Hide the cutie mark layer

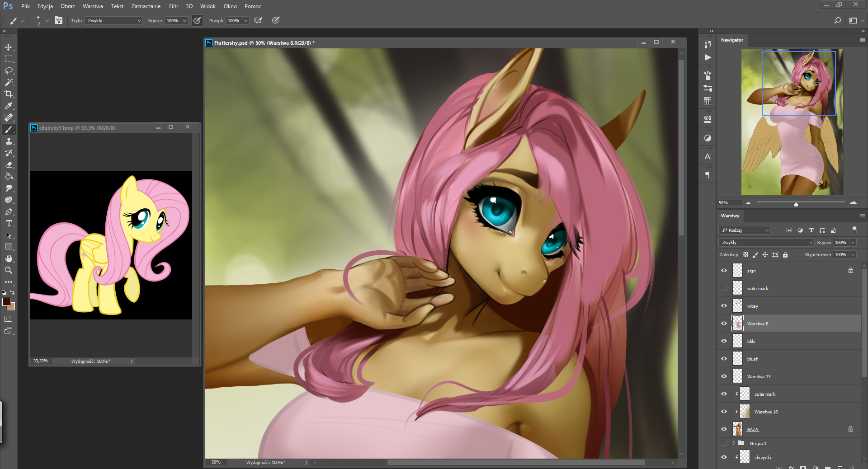coord(724,394)
